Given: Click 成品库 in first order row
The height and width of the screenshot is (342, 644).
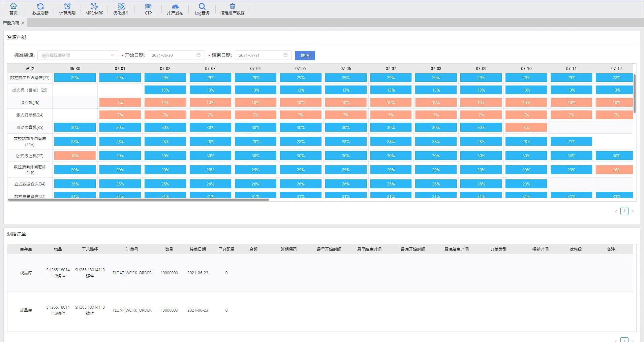Looking at the screenshot, I should [26, 273].
